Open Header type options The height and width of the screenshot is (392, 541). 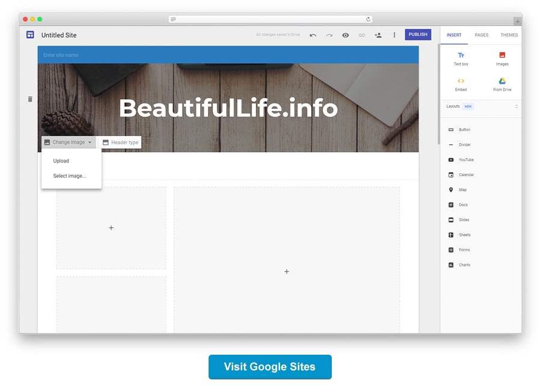pos(120,142)
